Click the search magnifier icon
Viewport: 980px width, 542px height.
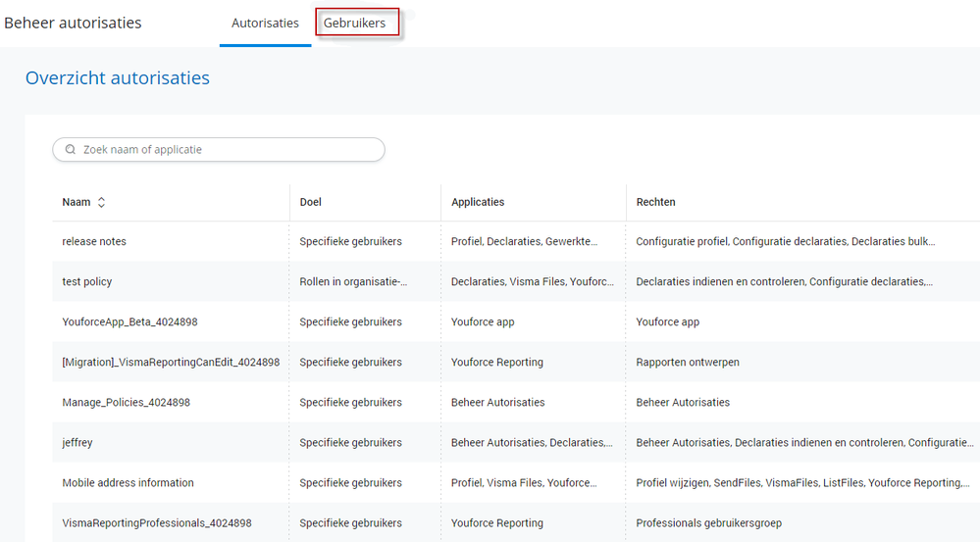(x=71, y=150)
